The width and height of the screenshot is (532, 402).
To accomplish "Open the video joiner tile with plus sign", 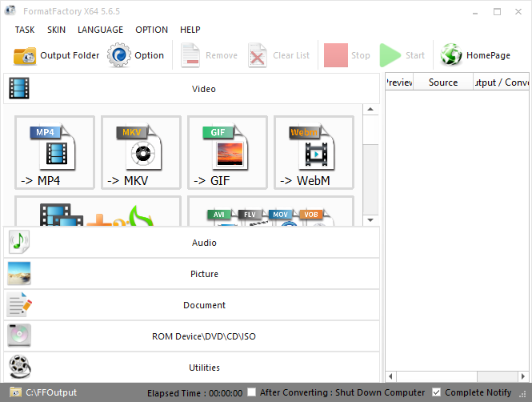I will (x=98, y=211).
